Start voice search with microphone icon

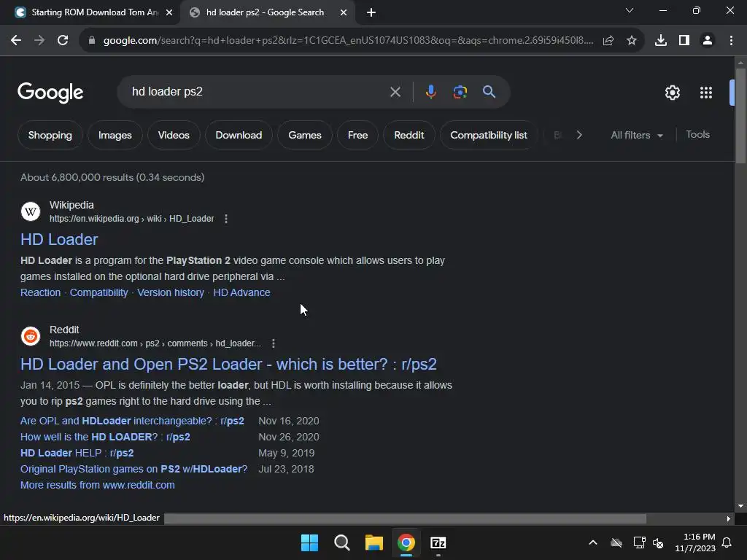point(430,92)
